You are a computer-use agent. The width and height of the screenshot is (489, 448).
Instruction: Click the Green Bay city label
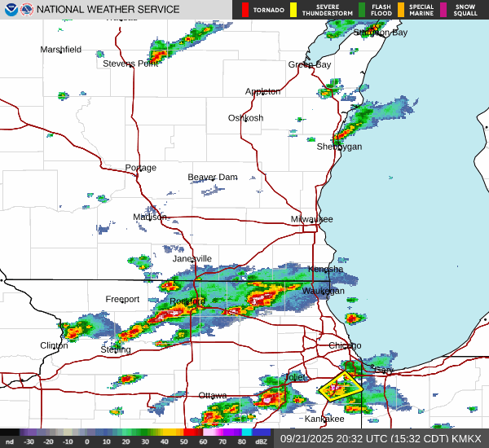coord(310,64)
